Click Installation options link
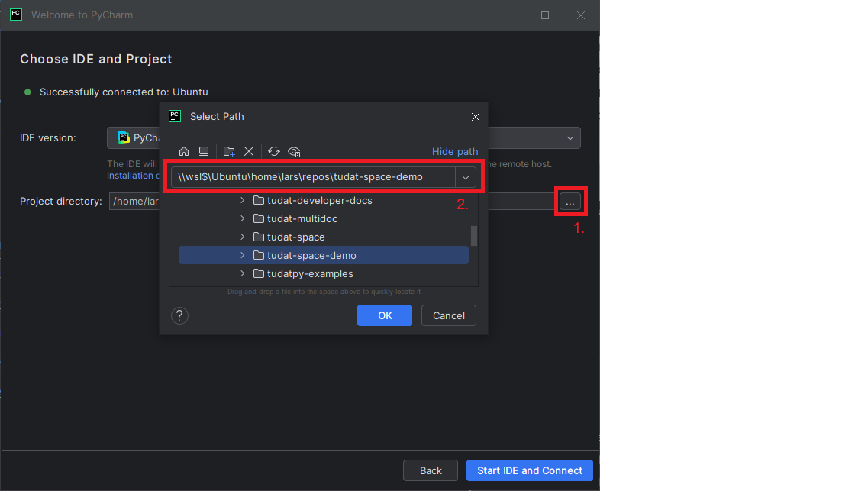The image size is (868, 491). pyautogui.click(x=132, y=176)
